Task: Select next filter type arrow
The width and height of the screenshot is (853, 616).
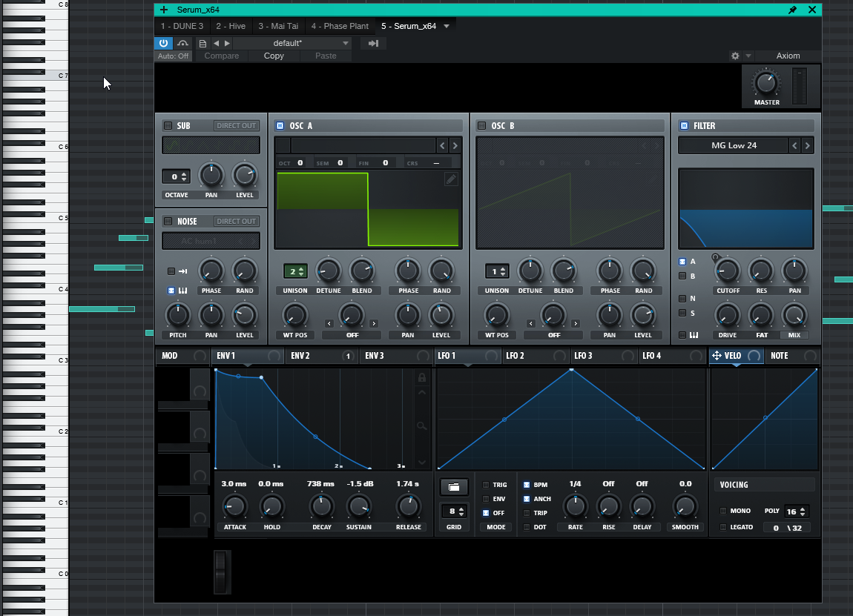Action: pyautogui.click(x=807, y=146)
